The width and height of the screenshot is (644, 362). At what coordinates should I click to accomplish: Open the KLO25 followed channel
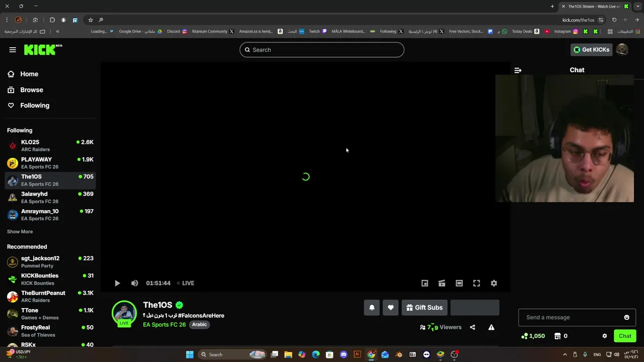point(50,145)
